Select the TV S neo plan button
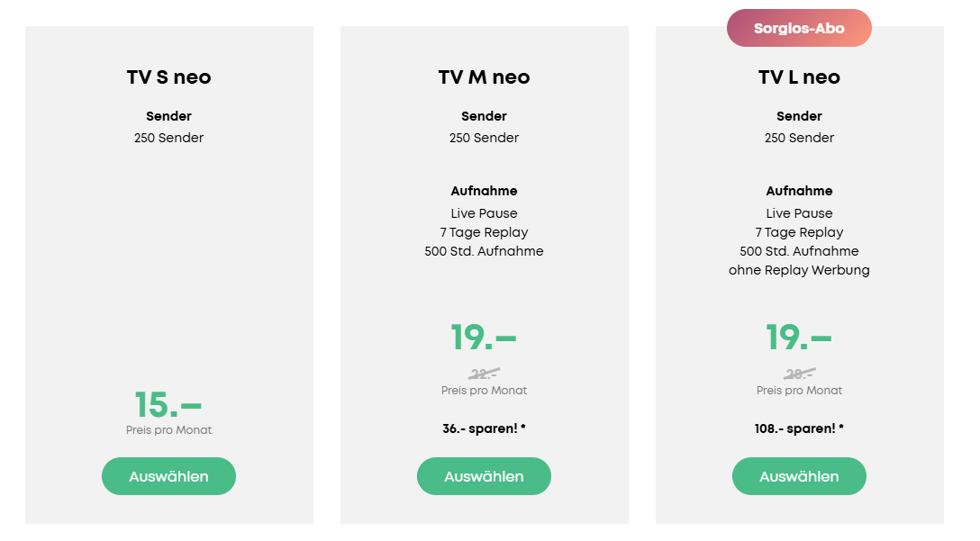The width and height of the screenshot is (980, 541). pos(168,476)
